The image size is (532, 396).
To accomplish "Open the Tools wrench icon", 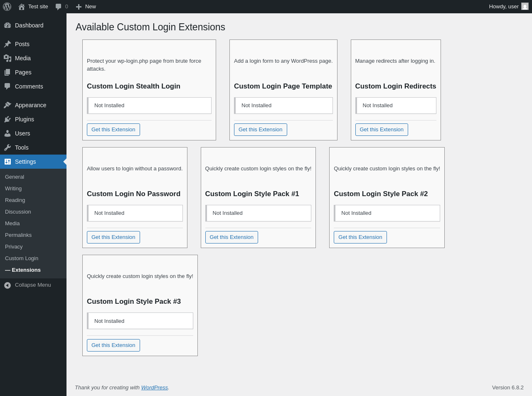I will coord(7,148).
